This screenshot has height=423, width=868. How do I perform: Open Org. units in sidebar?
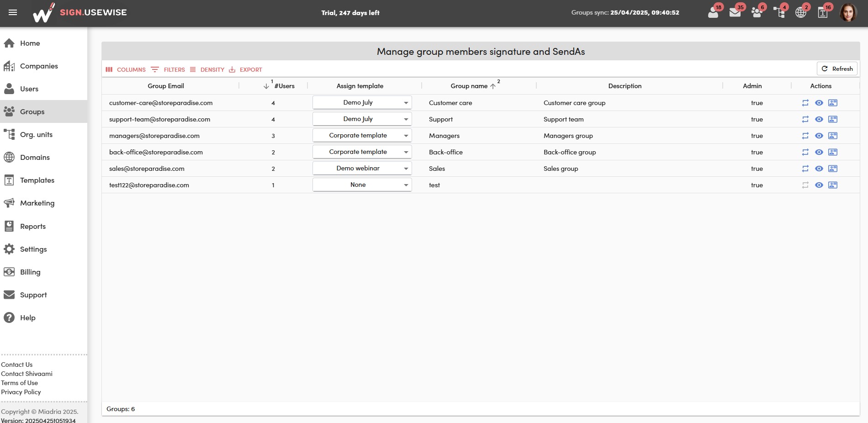[43, 134]
